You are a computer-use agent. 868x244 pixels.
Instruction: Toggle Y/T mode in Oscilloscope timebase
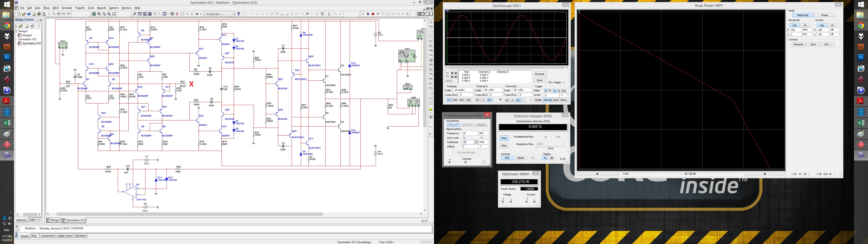coord(449,100)
